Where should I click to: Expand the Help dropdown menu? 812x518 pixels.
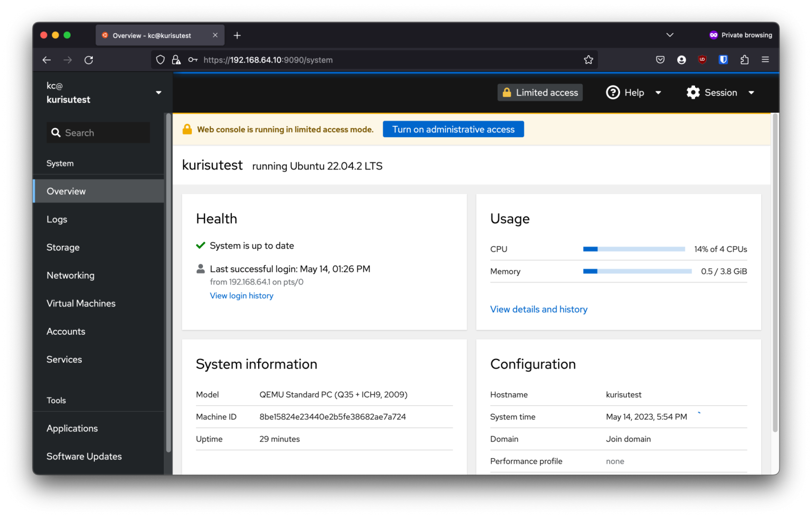634,92
